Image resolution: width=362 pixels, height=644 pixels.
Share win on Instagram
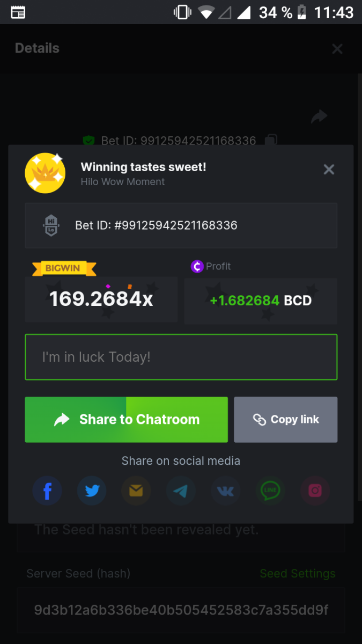tap(315, 491)
